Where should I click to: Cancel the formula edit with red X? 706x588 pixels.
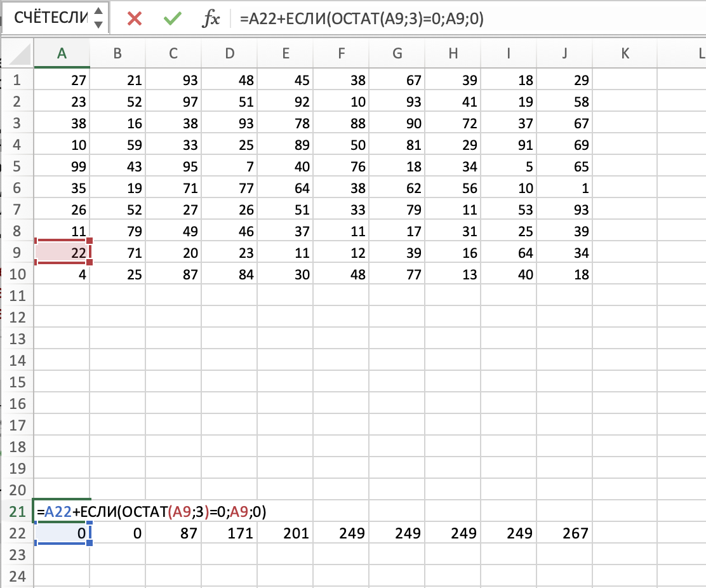pos(134,18)
